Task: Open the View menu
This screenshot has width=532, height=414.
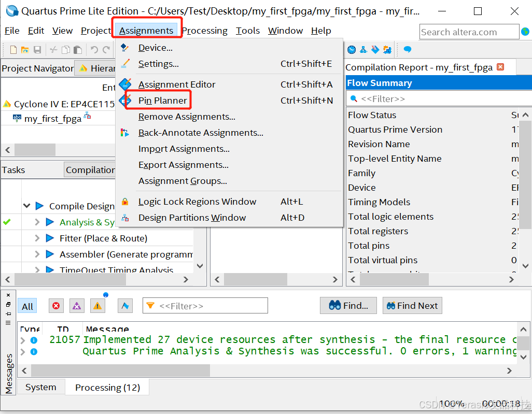Action: coord(62,31)
